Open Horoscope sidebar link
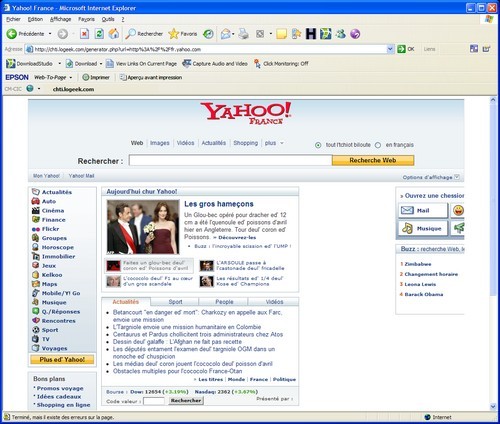 click(x=58, y=247)
